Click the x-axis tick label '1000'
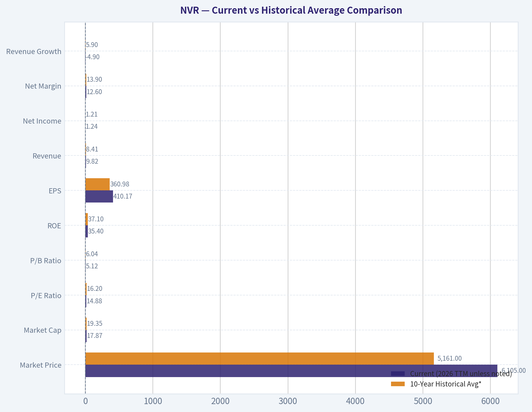The height and width of the screenshot is (412, 532). [153, 401]
